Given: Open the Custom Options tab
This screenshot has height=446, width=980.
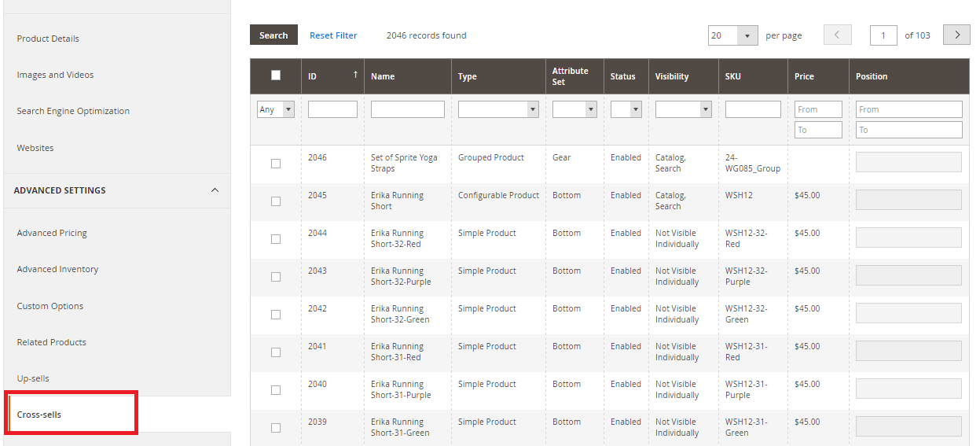Looking at the screenshot, I should (50, 306).
